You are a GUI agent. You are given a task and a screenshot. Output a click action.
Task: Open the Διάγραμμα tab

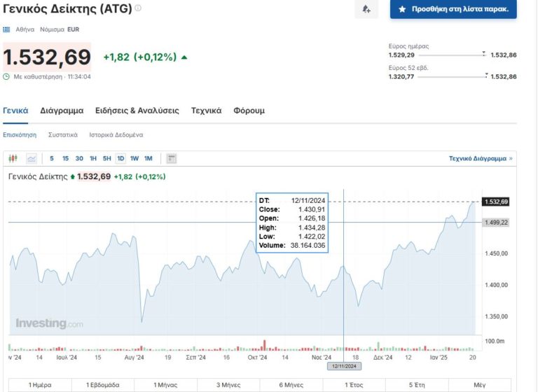click(62, 111)
